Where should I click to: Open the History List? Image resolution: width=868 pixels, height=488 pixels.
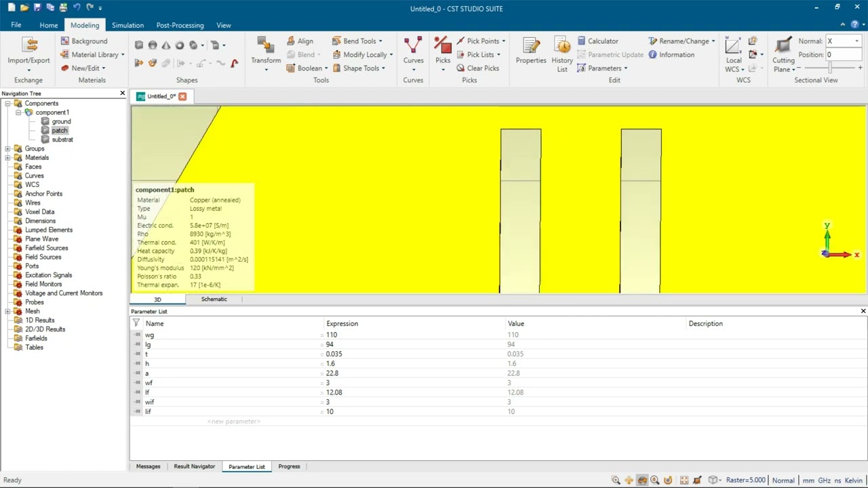(x=562, y=54)
